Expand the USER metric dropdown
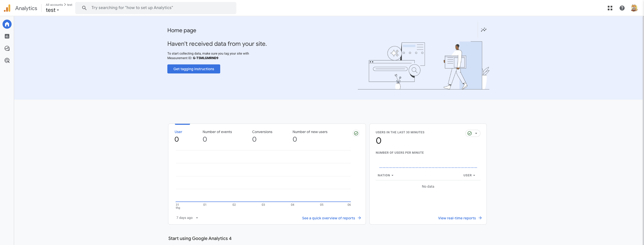The width and height of the screenshot is (644, 245). point(469,175)
